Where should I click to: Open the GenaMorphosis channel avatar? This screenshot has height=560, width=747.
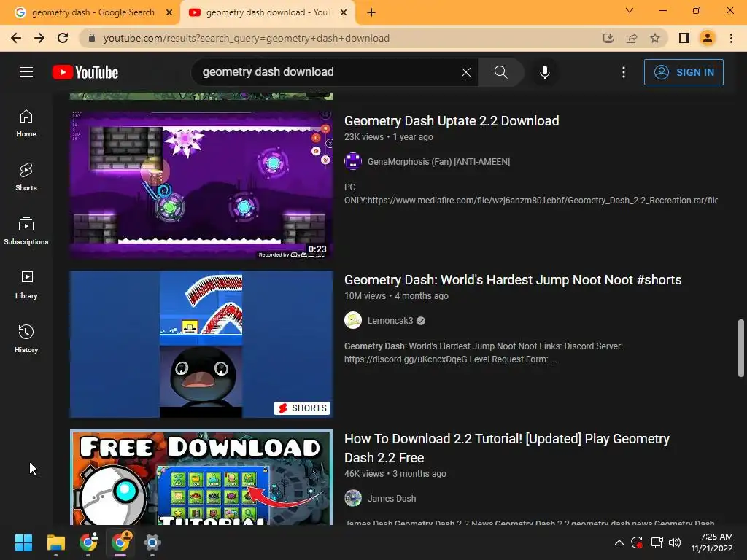click(x=353, y=161)
